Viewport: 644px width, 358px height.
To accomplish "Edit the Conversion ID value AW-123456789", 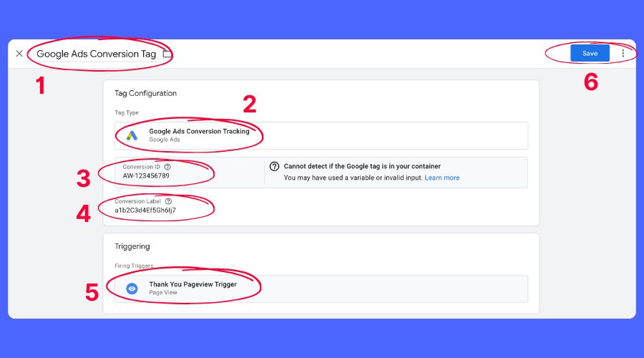I will (x=146, y=176).
